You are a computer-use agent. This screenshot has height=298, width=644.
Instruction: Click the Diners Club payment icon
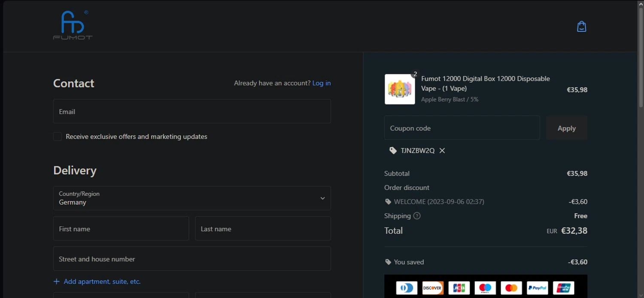tap(407, 288)
